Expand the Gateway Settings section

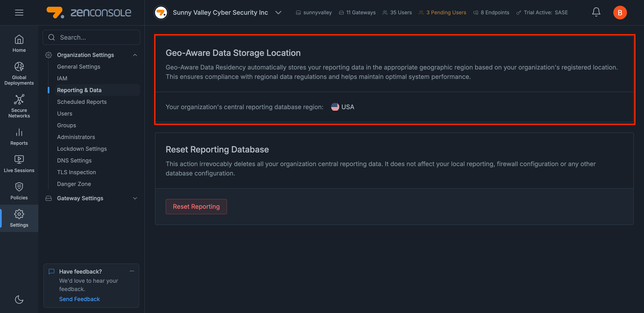[135, 198]
